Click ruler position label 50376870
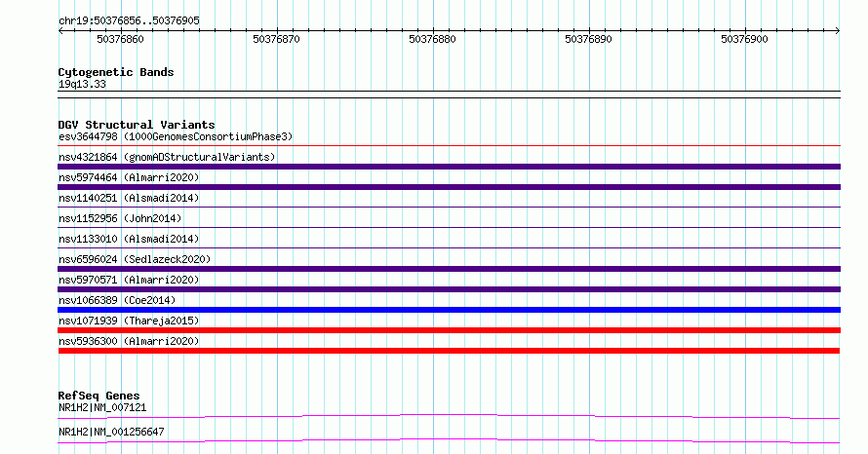Screen dimensions: 868x454 (x=276, y=39)
